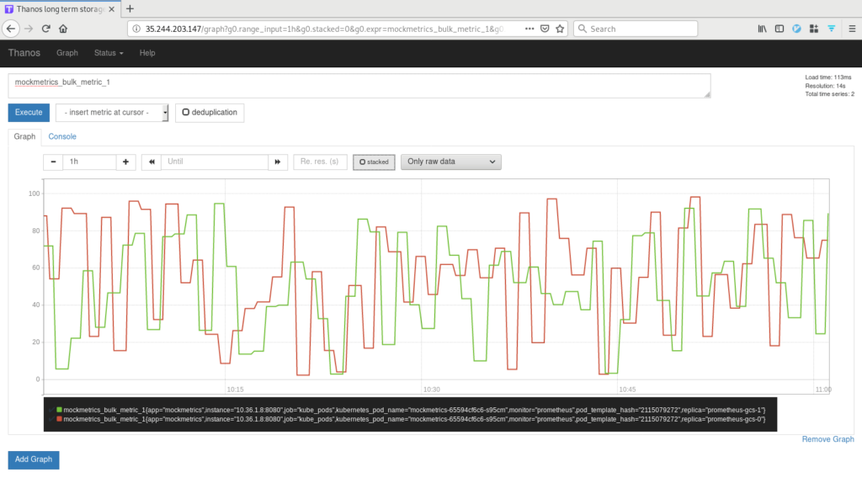Viewport: 862px width, 504px height.
Task: Open the Only raw data dropdown
Action: click(450, 162)
